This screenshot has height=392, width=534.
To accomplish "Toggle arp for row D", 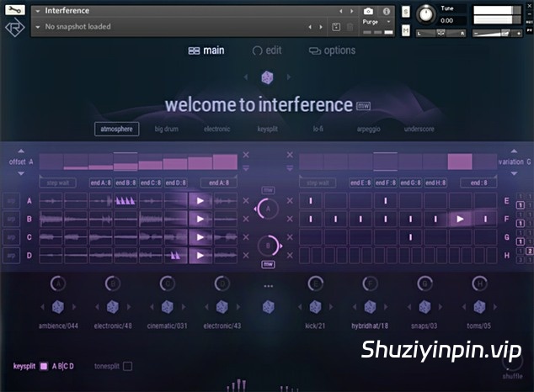I will pyautogui.click(x=11, y=256).
